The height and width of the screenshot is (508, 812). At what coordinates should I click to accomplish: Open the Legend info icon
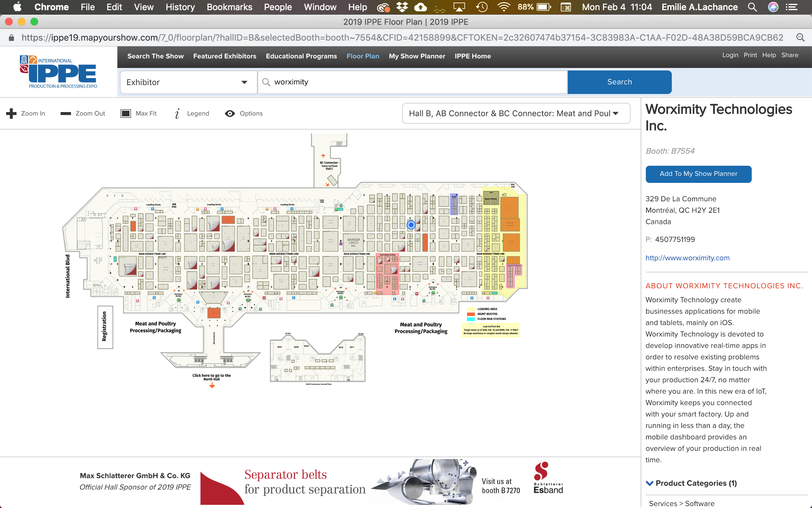pyautogui.click(x=178, y=114)
